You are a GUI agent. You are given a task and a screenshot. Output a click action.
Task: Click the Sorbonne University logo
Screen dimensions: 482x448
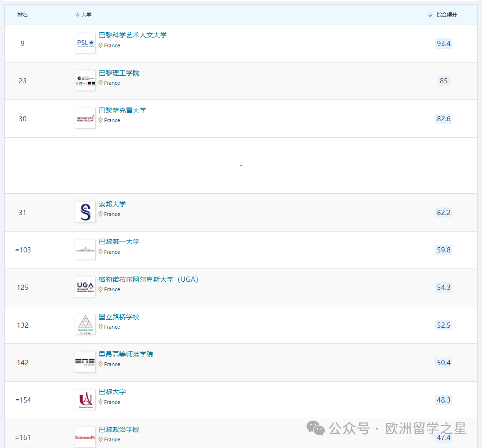tap(85, 212)
